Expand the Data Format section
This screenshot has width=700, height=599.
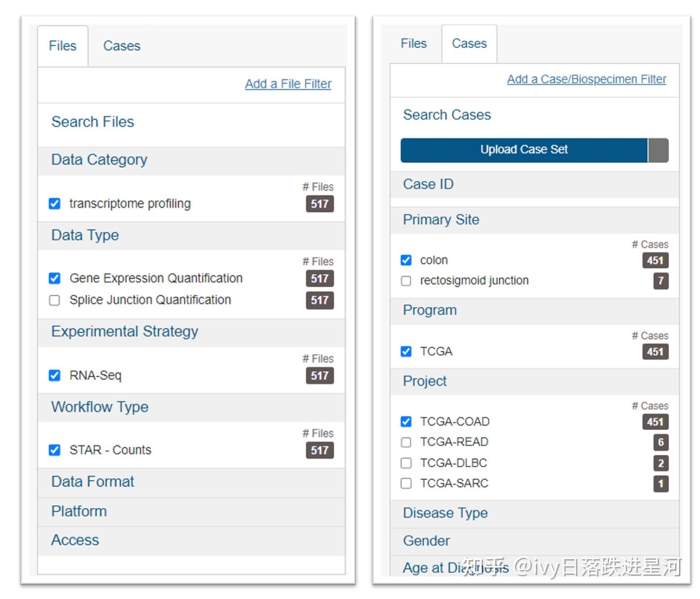pyautogui.click(x=191, y=482)
